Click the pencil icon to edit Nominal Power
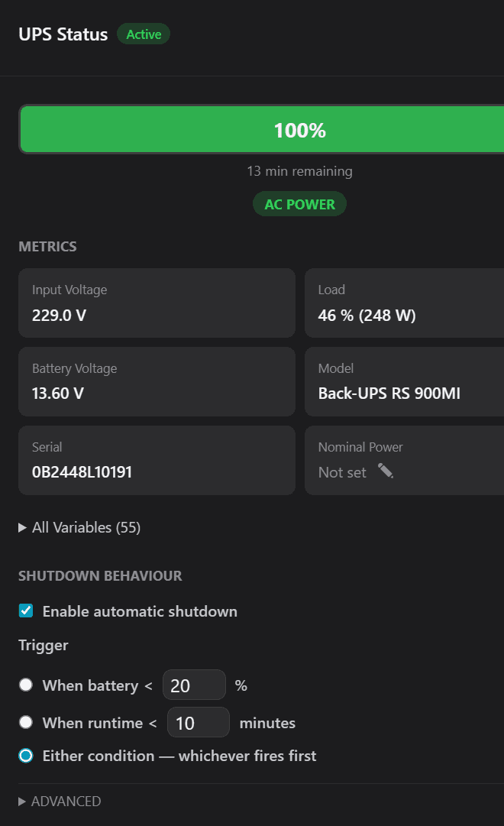The image size is (504, 826). coord(386,471)
